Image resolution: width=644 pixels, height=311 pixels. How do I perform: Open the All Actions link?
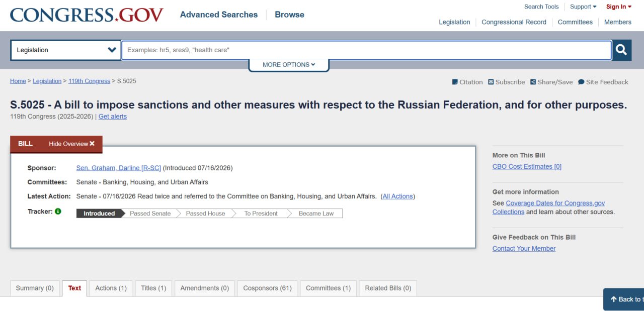[x=398, y=196]
